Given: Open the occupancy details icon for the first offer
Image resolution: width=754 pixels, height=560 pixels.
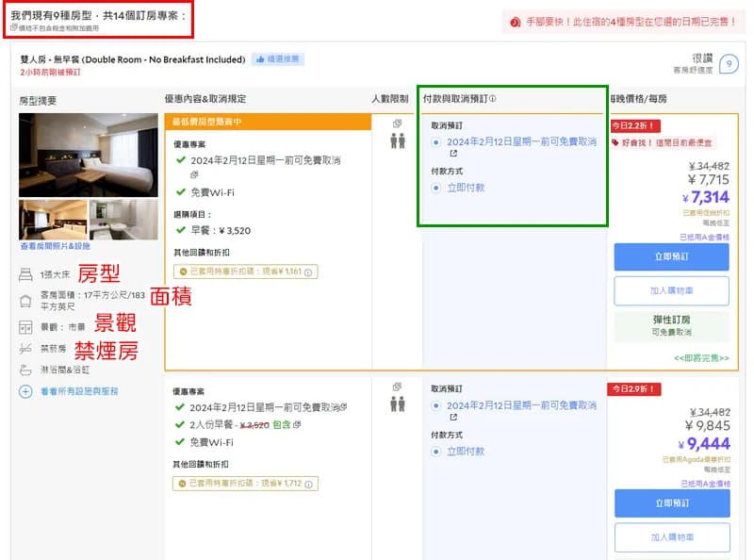Looking at the screenshot, I should (x=397, y=124).
